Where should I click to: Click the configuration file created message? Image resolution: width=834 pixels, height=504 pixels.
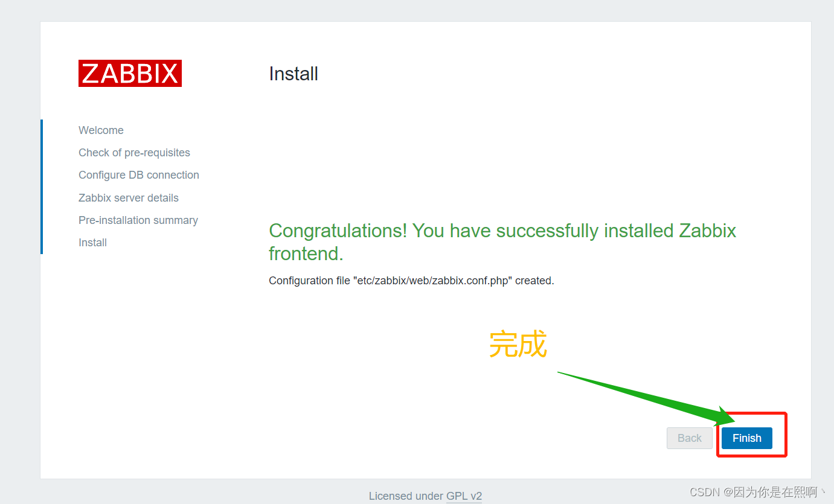[411, 281]
